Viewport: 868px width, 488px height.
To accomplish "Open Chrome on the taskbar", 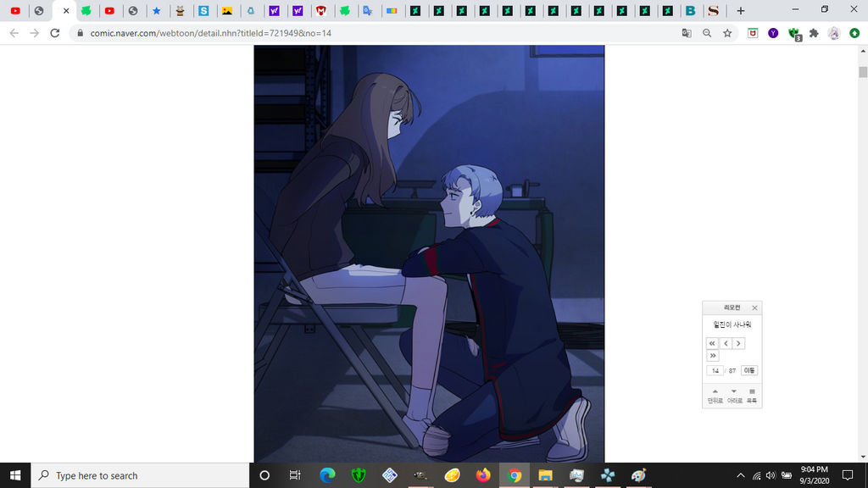I will pyautogui.click(x=515, y=475).
